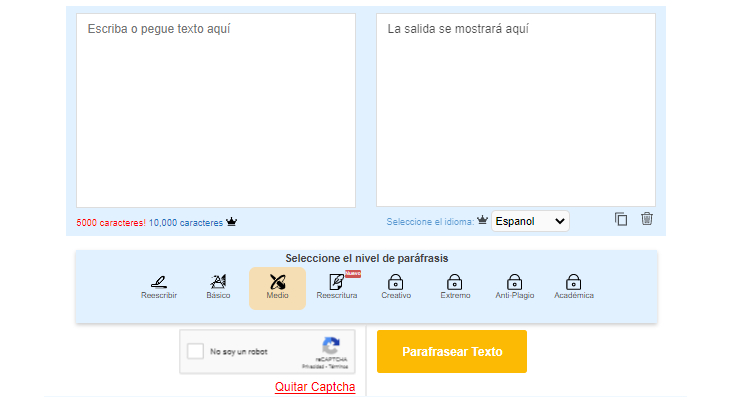Open the Espanol language dropdown
This screenshot has height=400, width=730.
(x=530, y=221)
